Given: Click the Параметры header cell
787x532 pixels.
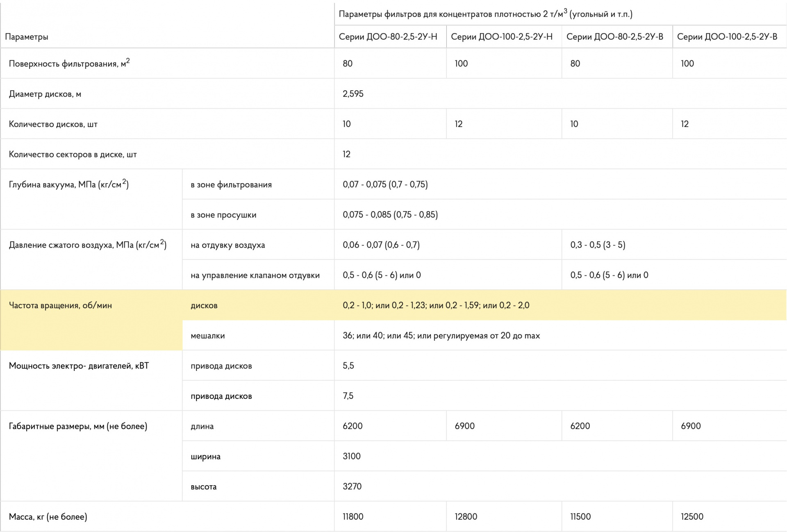Looking at the screenshot, I should (27, 37).
